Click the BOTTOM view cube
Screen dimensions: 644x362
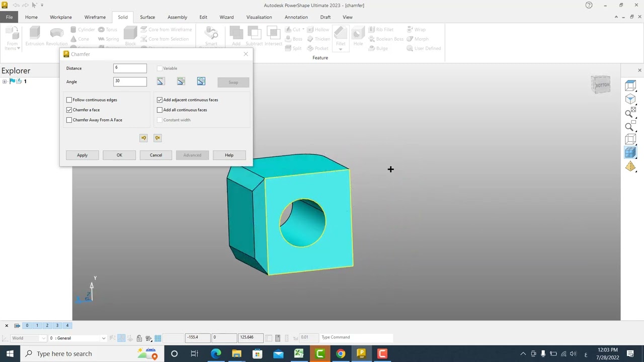coord(601,84)
